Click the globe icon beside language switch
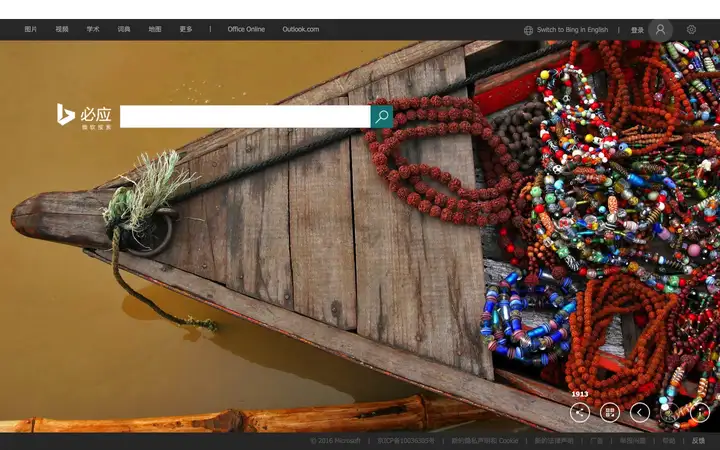 (529, 30)
